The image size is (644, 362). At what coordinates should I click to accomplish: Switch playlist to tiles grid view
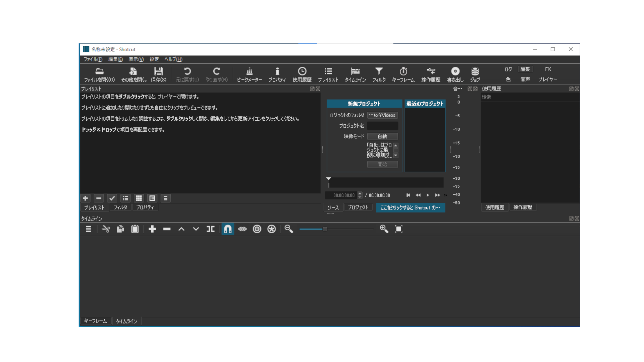(x=139, y=198)
